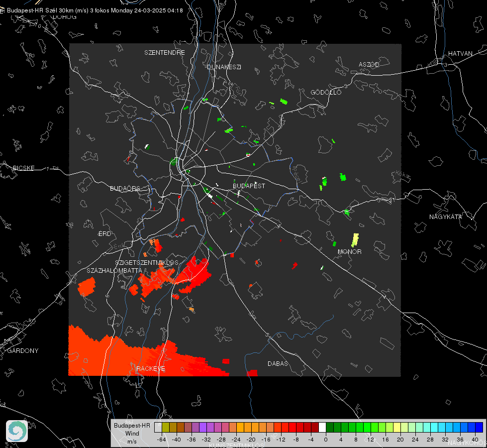The image size is (487, 448).
Task: Click the ASZOD town label
Action: (x=369, y=64)
